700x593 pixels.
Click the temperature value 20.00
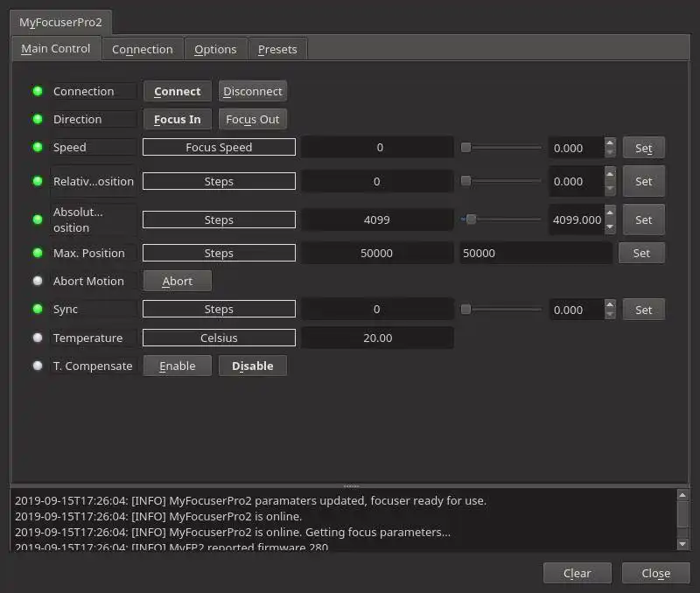pyautogui.click(x=378, y=338)
